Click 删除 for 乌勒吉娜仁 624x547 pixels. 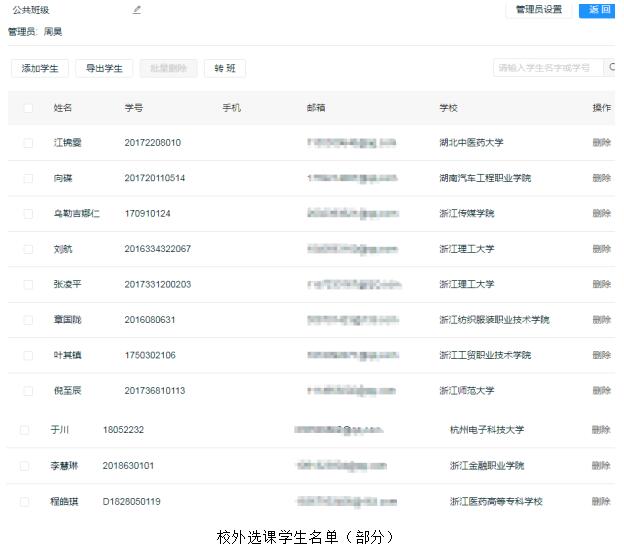click(601, 214)
